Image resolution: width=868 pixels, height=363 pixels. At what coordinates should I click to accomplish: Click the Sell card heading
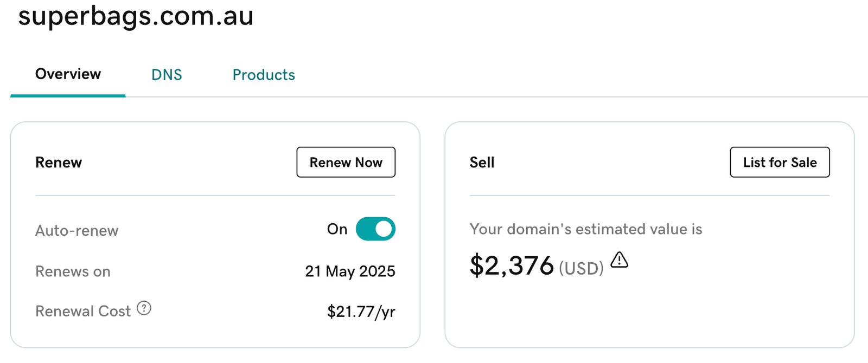[482, 163]
